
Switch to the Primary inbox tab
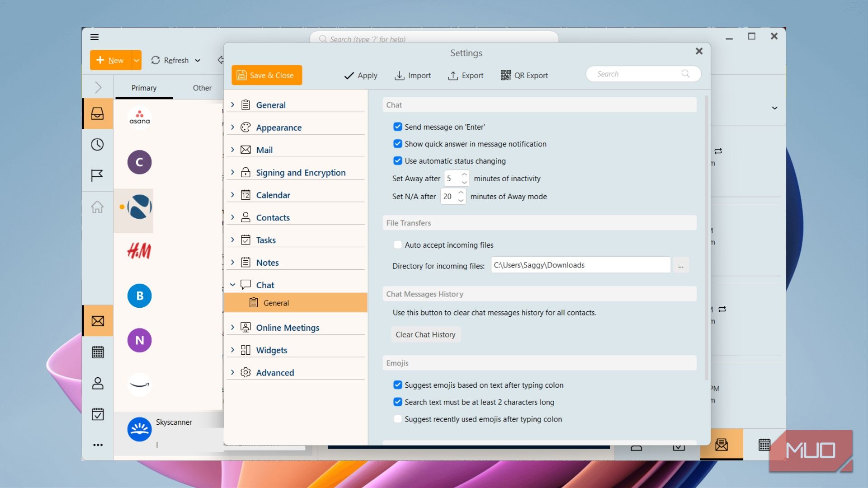144,88
